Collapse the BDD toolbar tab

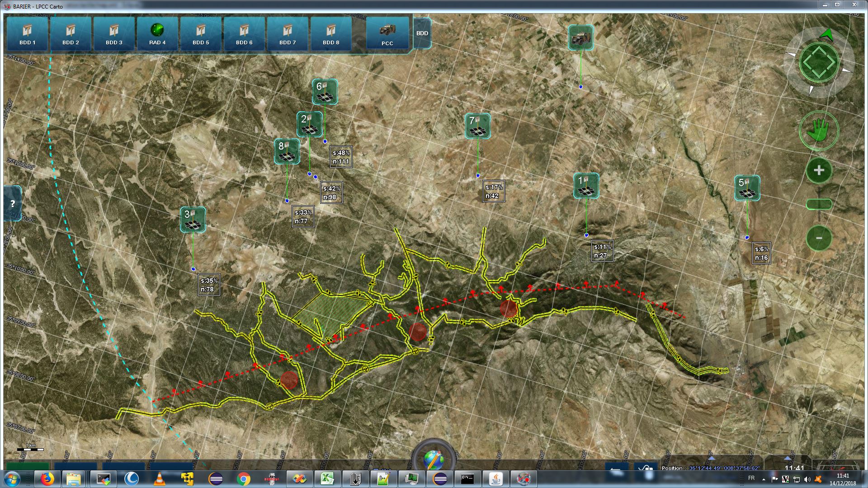coord(422,33)
